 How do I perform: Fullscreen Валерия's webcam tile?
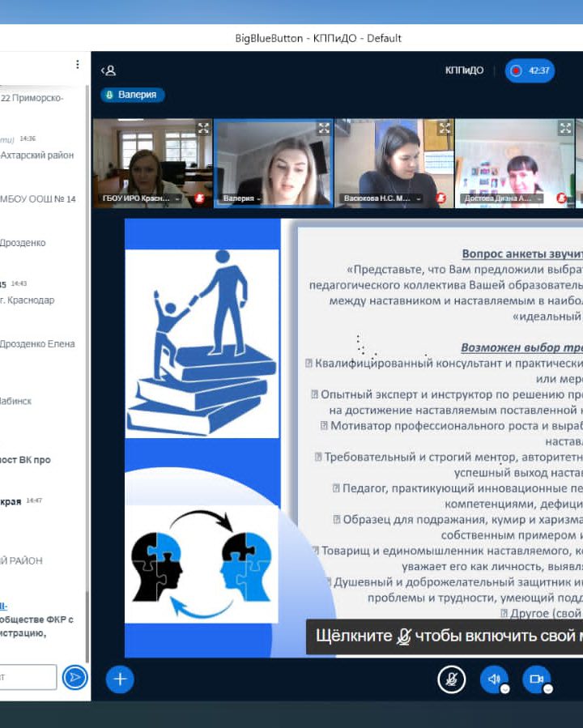tap(323, 128)
